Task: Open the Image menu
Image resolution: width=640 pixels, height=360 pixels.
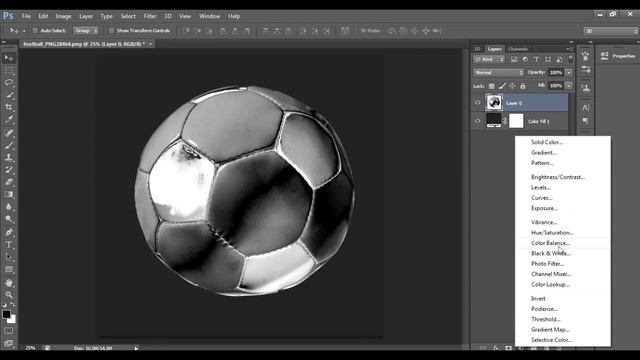Action: 63,16
